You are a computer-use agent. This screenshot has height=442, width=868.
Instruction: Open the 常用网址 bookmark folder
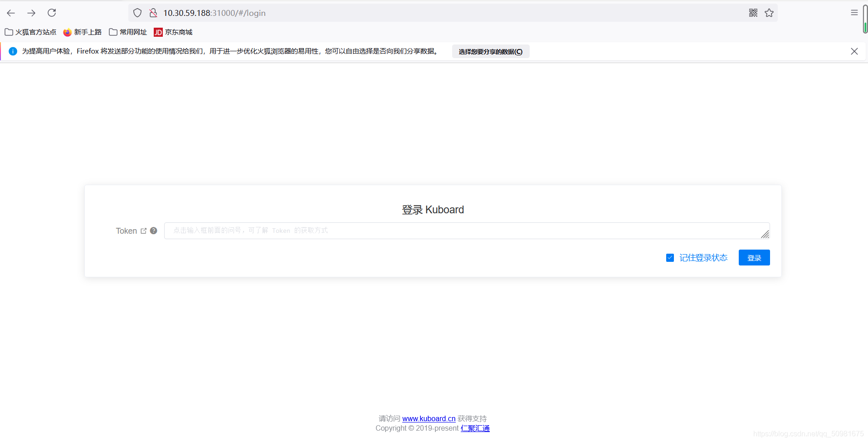pos(128,32)
